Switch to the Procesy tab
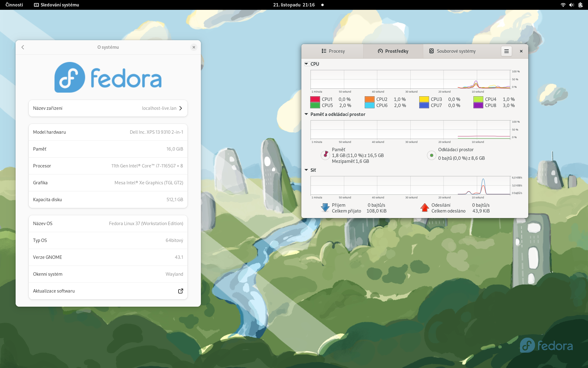Image resolution: width=588 pixels, height=368 pixels. 333,51
